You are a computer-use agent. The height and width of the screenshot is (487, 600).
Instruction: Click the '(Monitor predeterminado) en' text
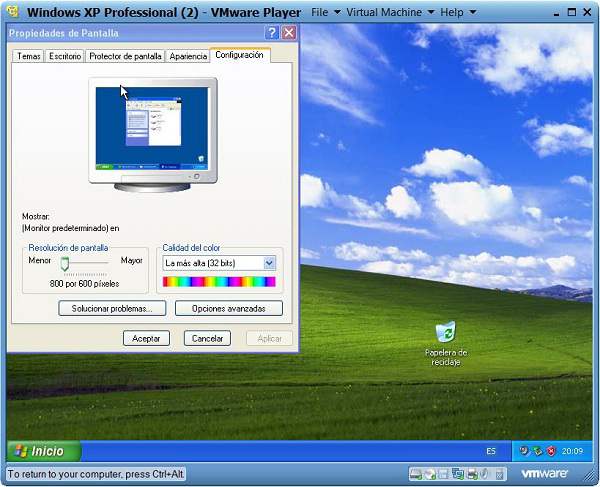coord(70,228)
